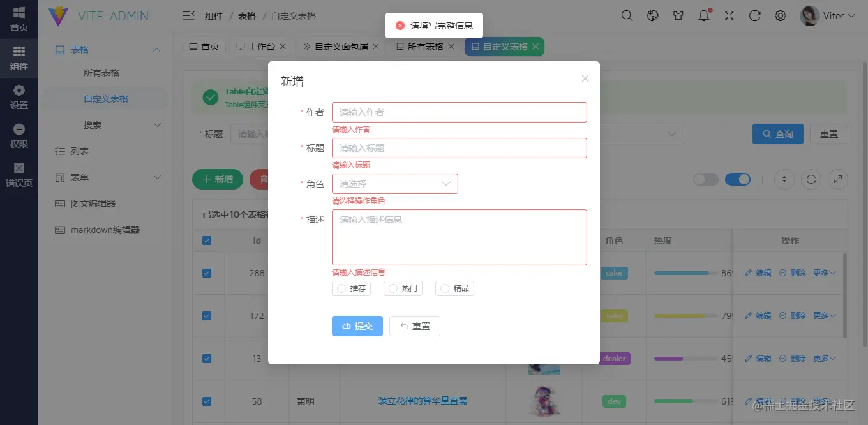Open the 角色 请选择 dropdown
The image size is (868, 425).
[394, 183]
